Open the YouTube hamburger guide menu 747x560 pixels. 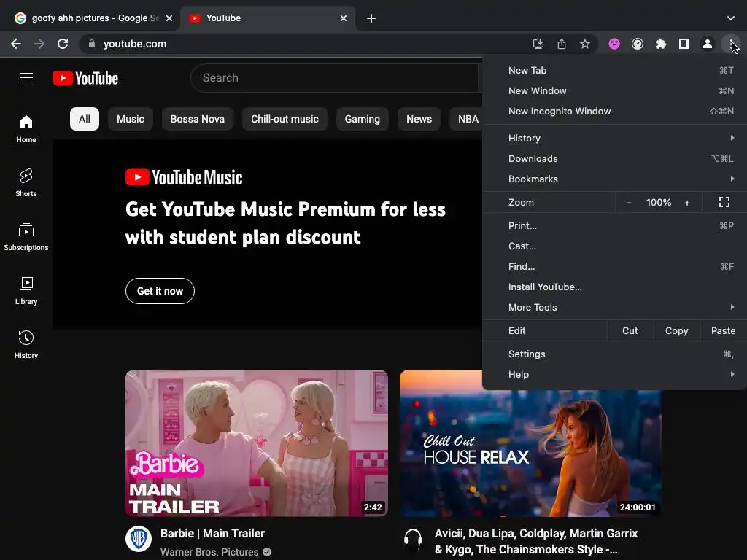pos(26,77)
